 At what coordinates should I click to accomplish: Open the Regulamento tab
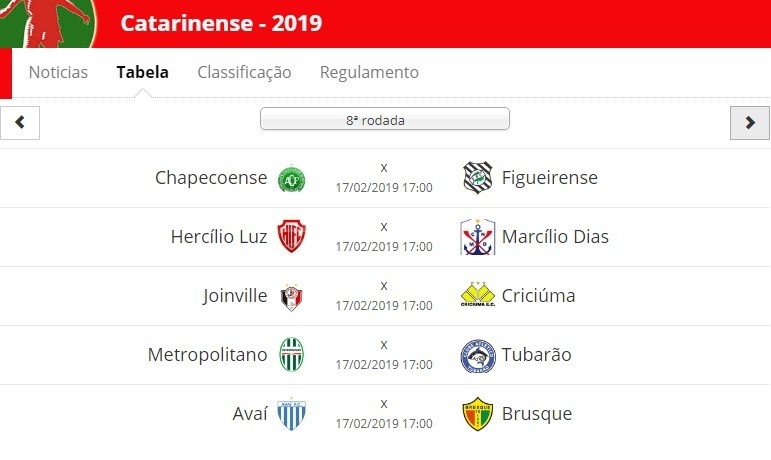(369, 73)
